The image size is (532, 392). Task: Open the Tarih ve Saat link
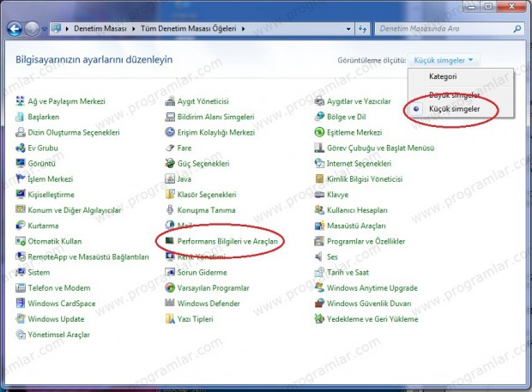[x=348, y=272]
